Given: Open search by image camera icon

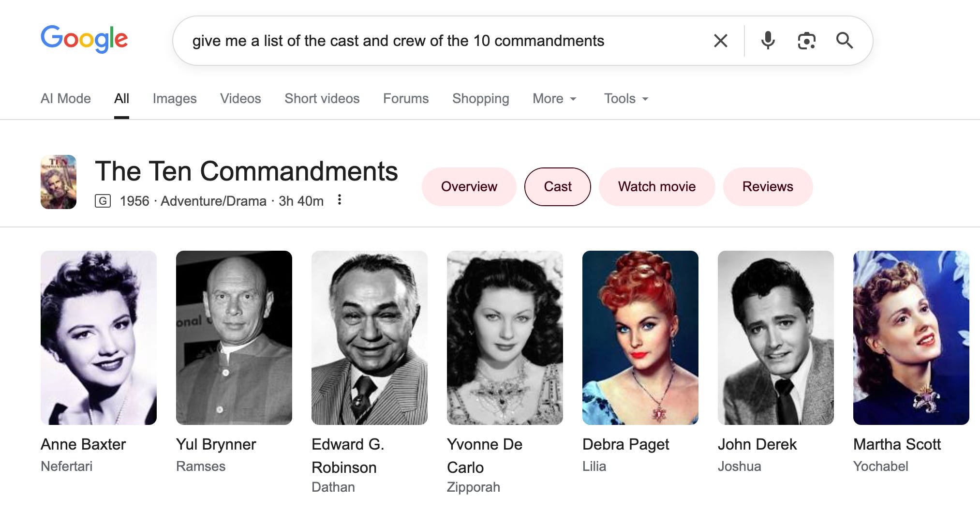Looking at the screenshot, I should [x=806, y=41].
